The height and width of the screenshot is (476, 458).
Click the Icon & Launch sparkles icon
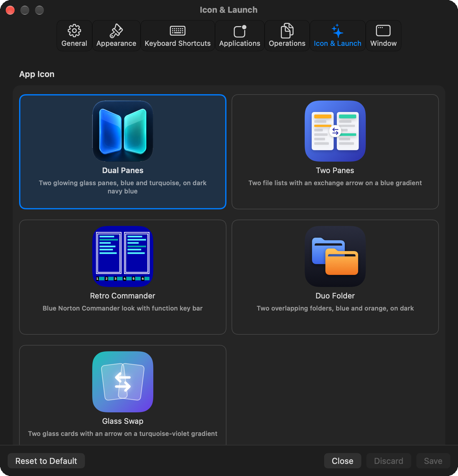pos(337,31)
